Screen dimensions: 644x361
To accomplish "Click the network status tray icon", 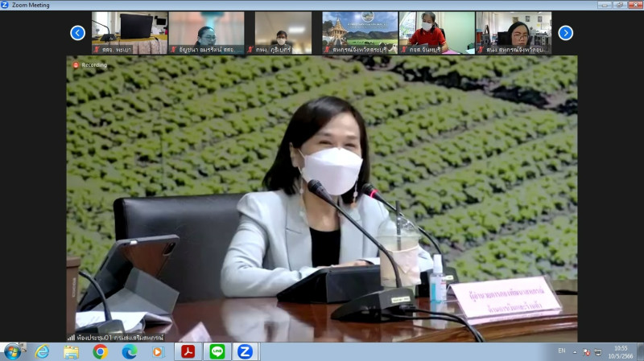I will tap(597, 352).
